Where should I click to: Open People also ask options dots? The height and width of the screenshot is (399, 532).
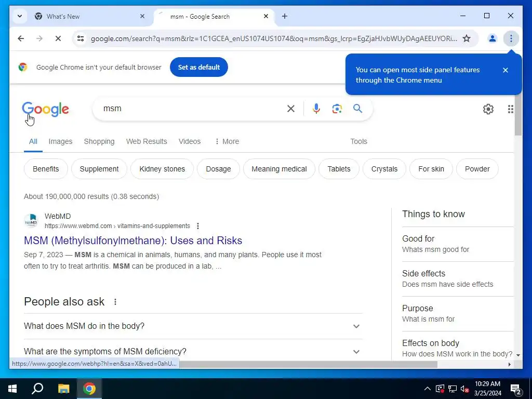tap(115, 302)
